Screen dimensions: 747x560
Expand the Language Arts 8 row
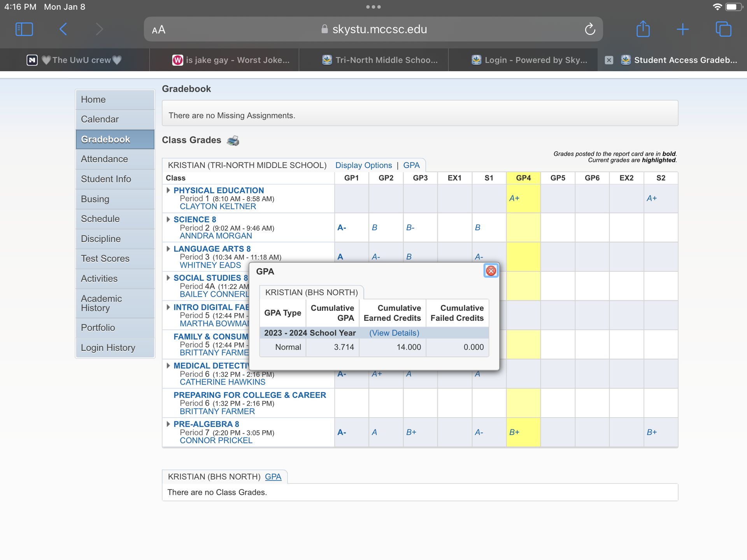click(x=168, y=248)
